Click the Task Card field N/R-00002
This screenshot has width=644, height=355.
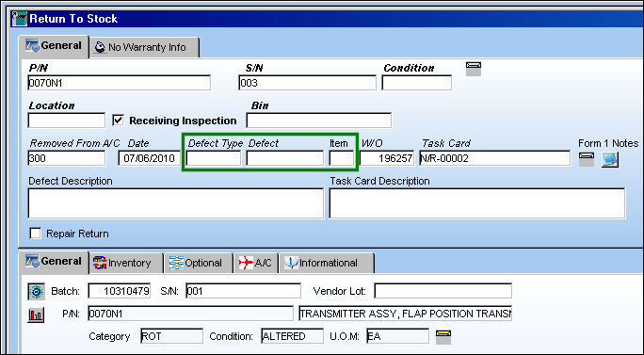(495, 158)
